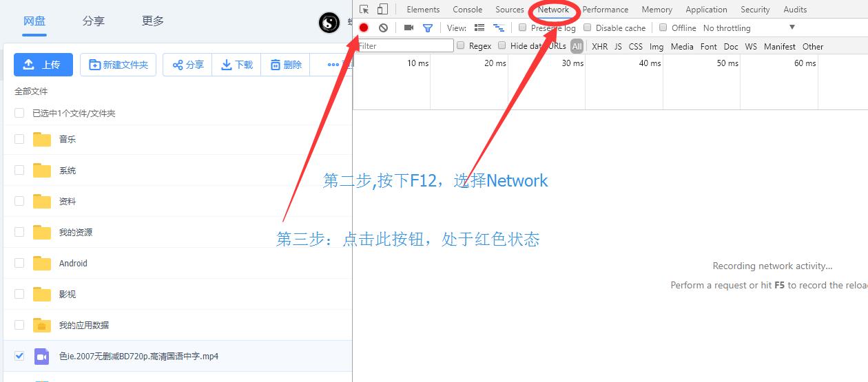Click the red record network log button
The width and height of the screenshot is (868, 382).
[364, 28]
